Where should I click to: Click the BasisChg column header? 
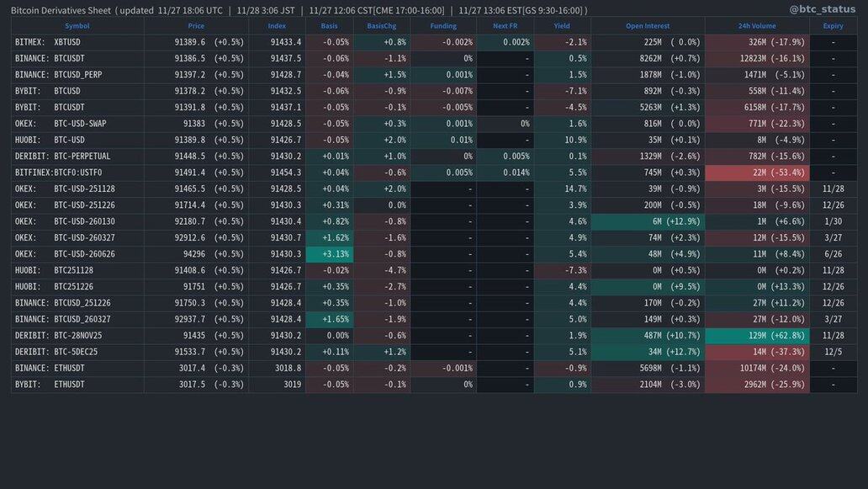pos(382,26)
